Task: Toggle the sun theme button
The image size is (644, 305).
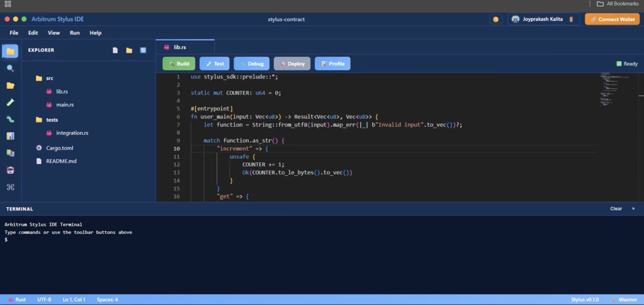Action: tap(495, 19)
